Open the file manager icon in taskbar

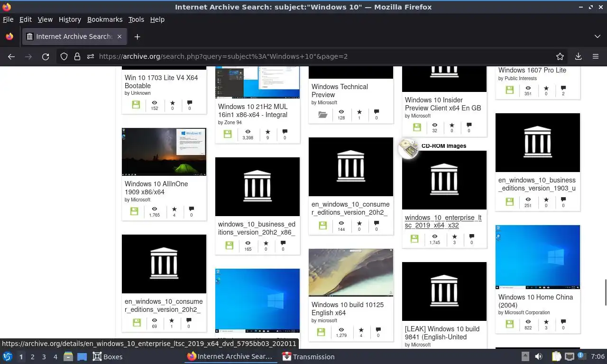point(68,356)
